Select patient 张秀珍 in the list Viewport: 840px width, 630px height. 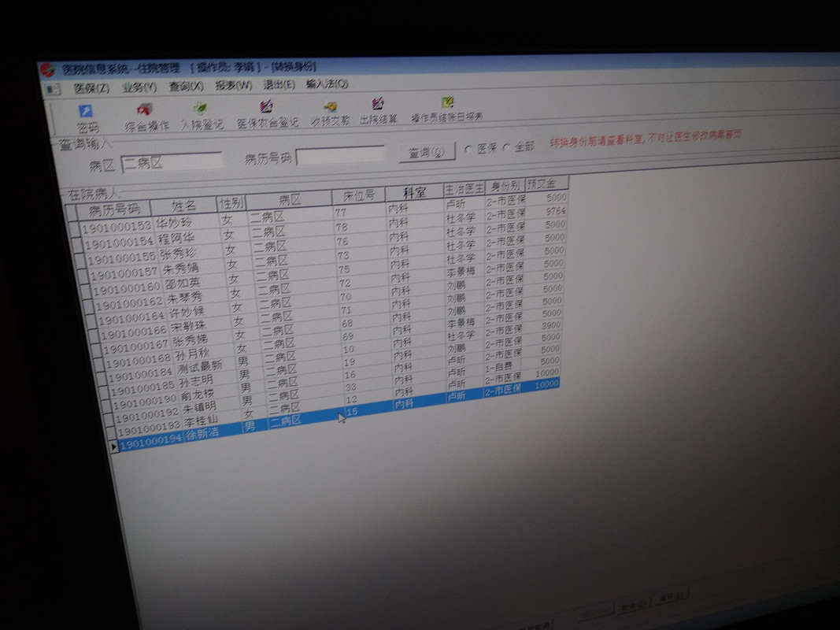[178, 254]
